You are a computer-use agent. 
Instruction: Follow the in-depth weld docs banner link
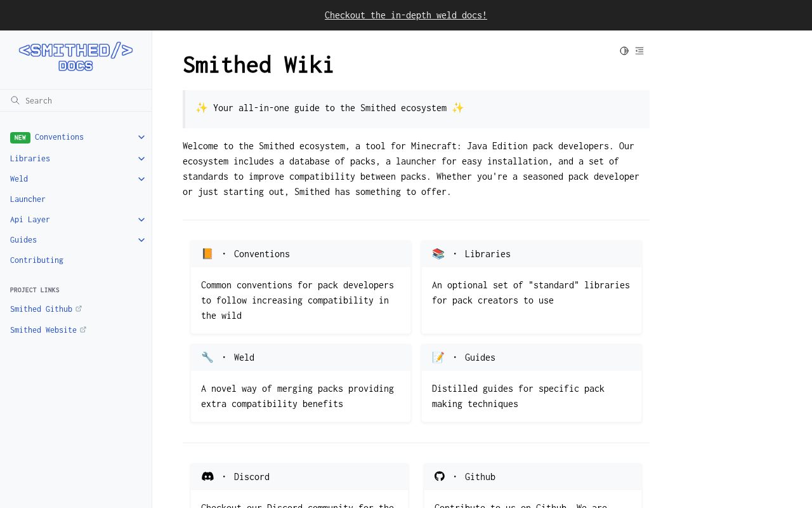click(x=406, y=15)
